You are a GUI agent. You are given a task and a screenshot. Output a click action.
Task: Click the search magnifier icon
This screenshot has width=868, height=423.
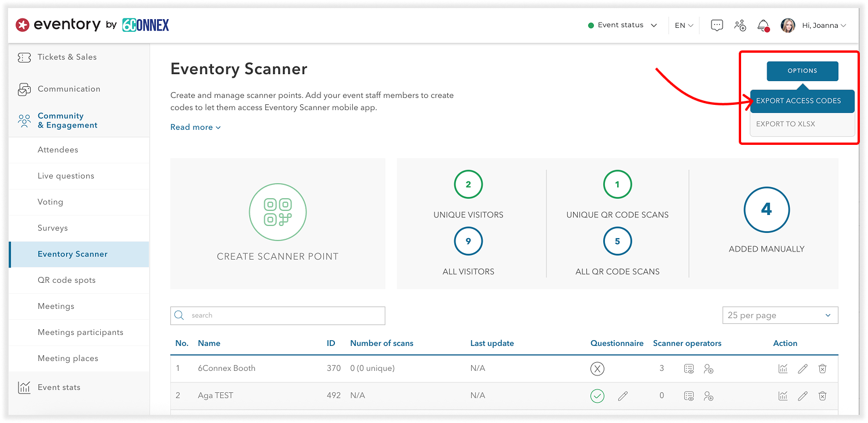pyautogui.click(x=180, y=315)
